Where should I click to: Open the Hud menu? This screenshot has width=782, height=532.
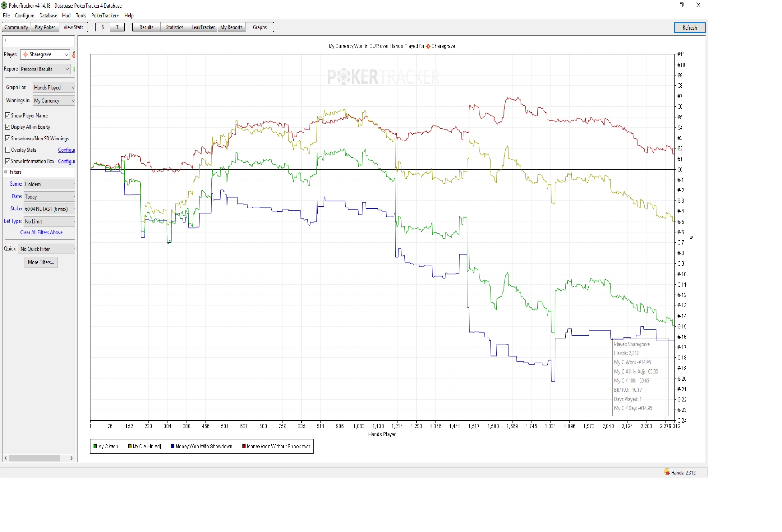(66, 16)
